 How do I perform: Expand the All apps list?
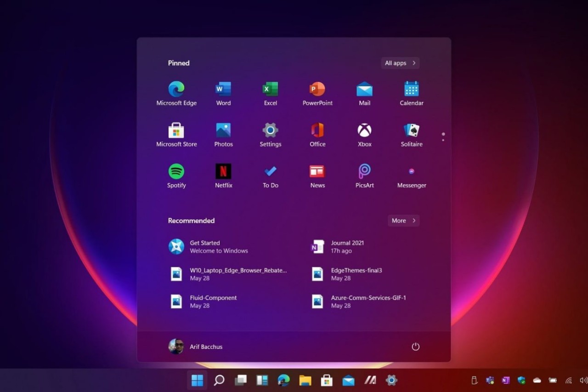click(x=400, y=63)
